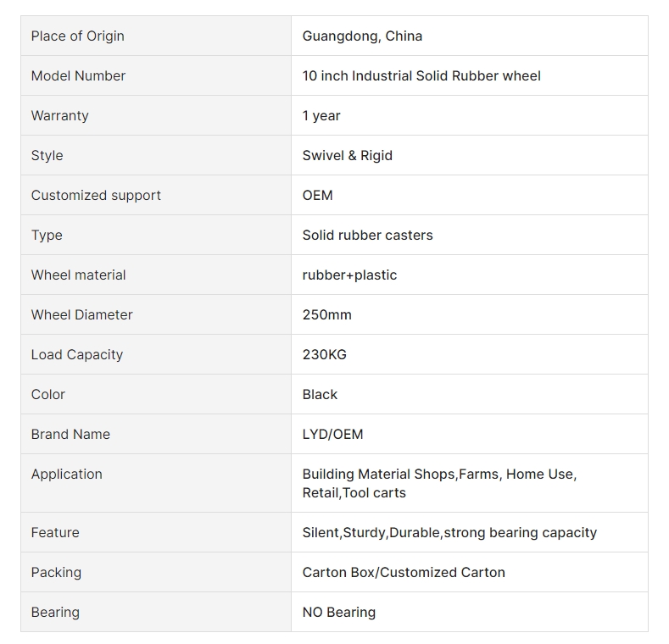Select the OEM customized support value
Viewport: 669px width, 644px height.
tap(317, 196)
